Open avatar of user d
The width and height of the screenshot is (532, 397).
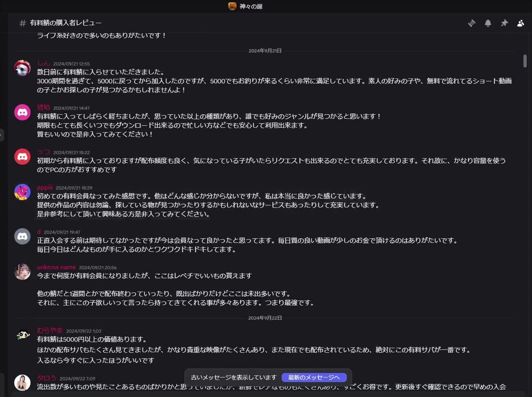tap(22, 236)
